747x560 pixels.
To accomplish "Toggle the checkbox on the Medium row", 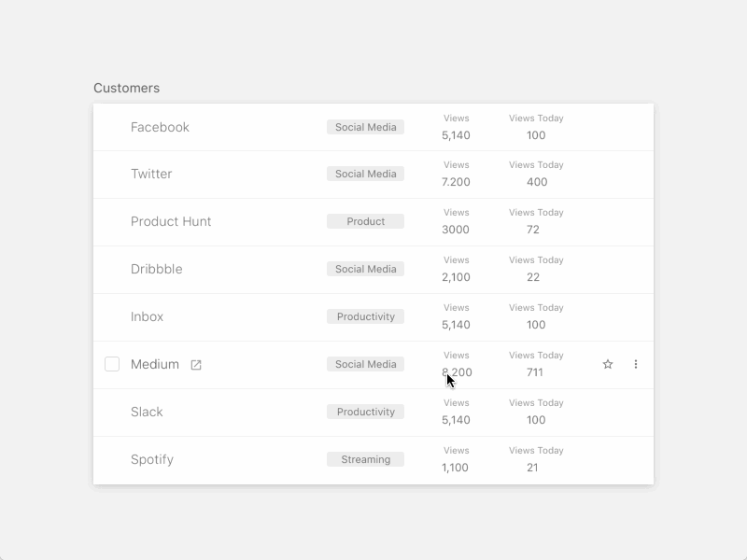I will 111,364.
